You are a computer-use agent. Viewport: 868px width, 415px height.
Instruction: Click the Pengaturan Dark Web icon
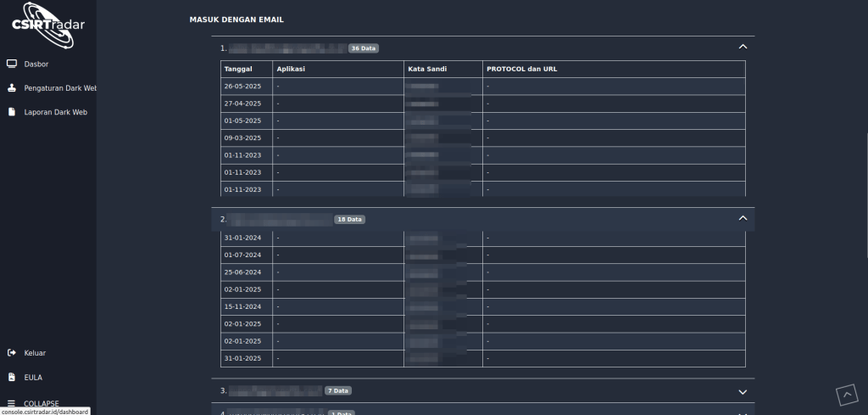[x=12, y=88]
